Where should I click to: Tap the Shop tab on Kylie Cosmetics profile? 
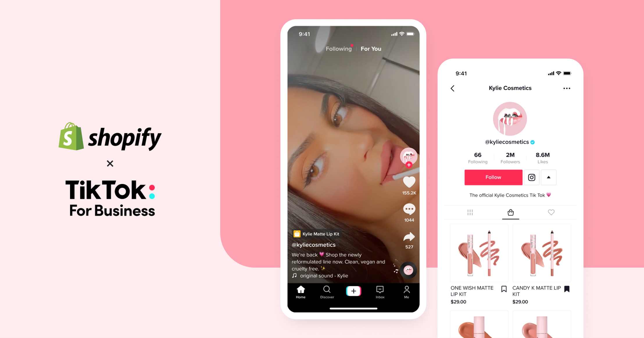click(x=509, y=212)
